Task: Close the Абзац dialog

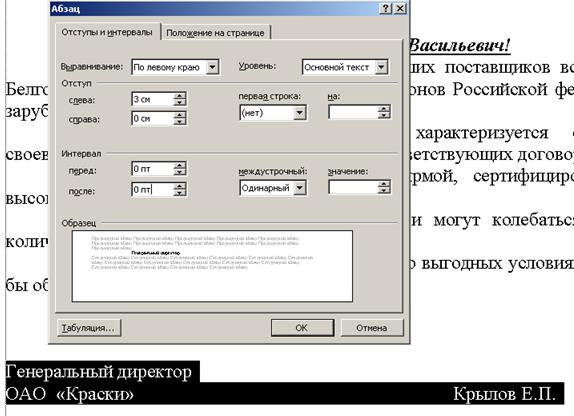Action: click(x=400, y=8)
